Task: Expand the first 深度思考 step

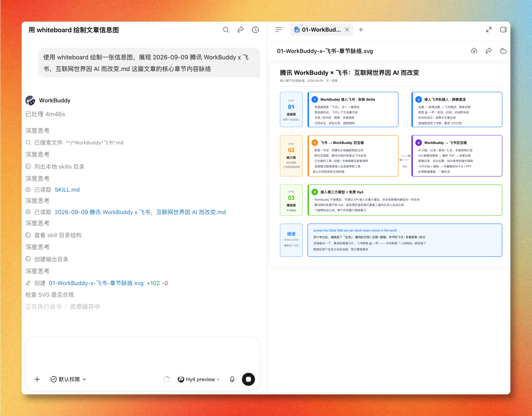Action: click(x=37, y=131)
